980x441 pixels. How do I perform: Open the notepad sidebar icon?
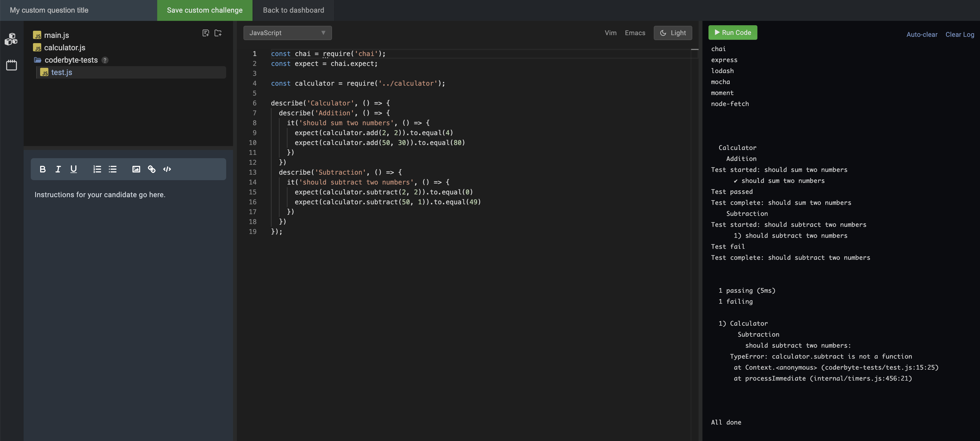[x=12, y=65]
